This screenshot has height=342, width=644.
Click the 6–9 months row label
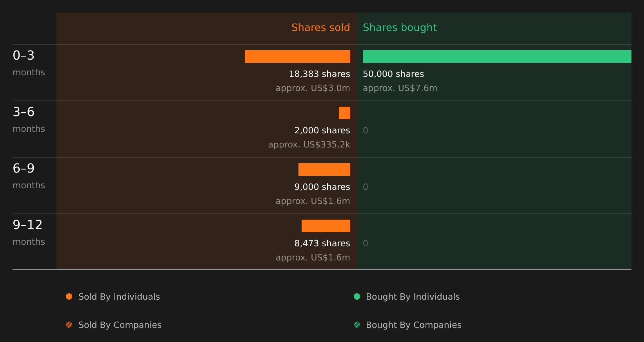[29, 176]
